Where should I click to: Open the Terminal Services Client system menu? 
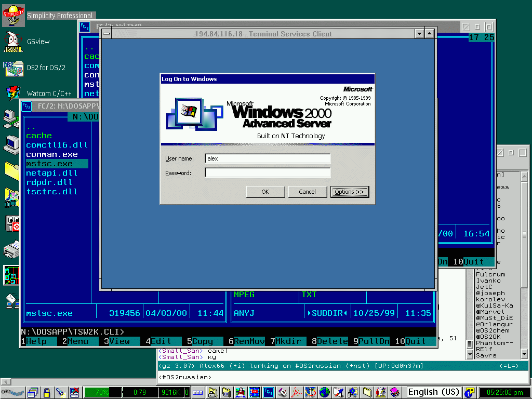coord(107,34)
